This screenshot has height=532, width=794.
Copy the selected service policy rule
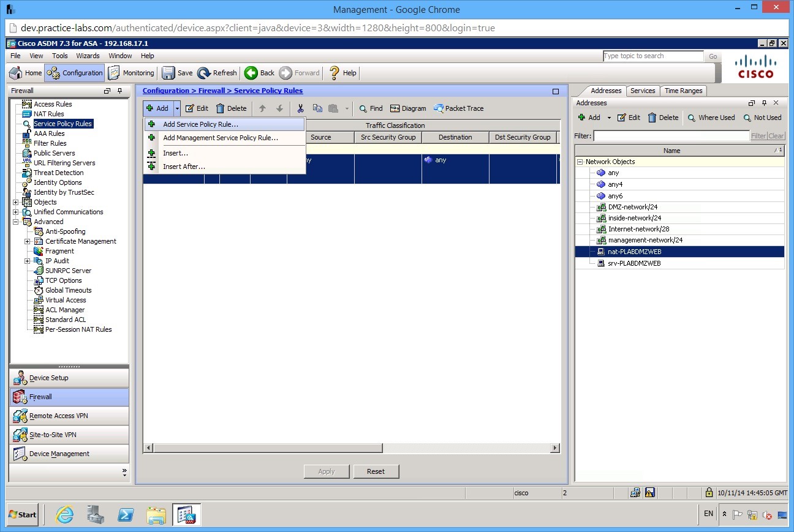317,108
